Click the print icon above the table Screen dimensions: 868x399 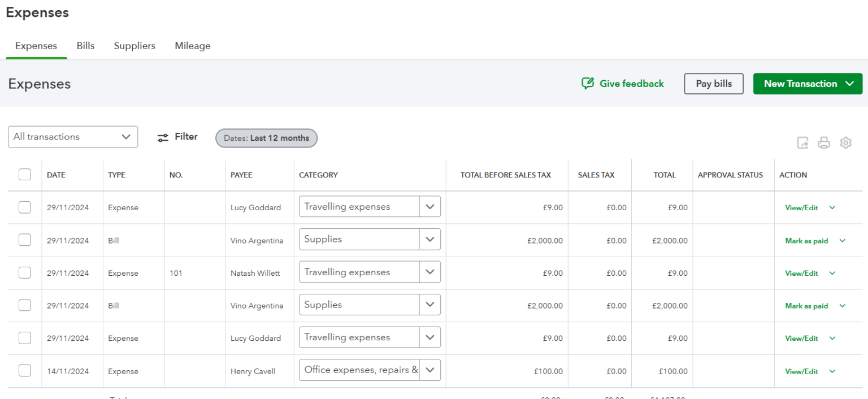824,142
